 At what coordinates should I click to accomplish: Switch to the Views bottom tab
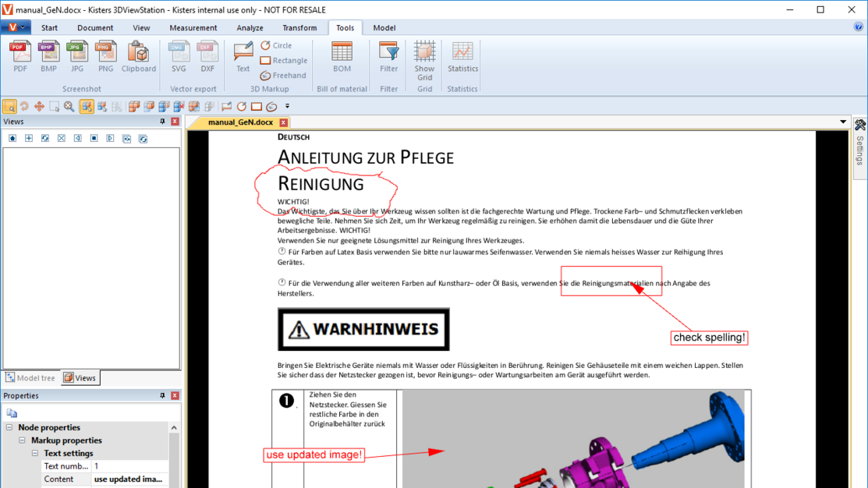80,378
